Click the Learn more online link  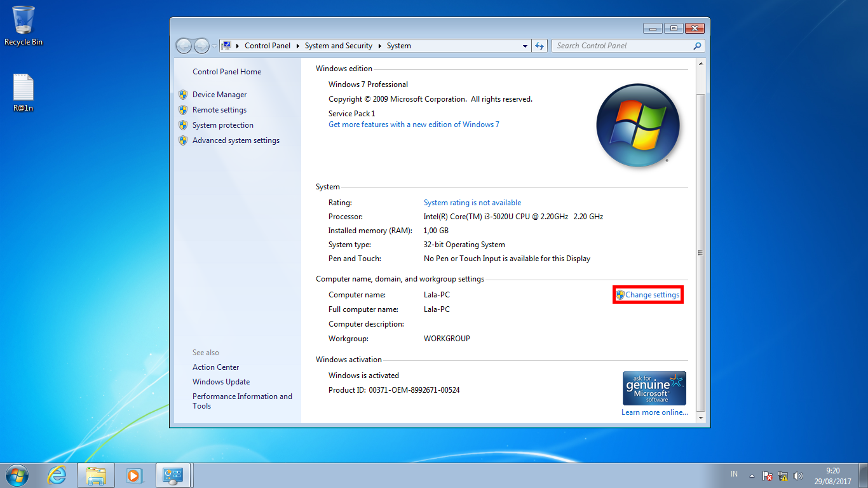[x=654, y=412]
